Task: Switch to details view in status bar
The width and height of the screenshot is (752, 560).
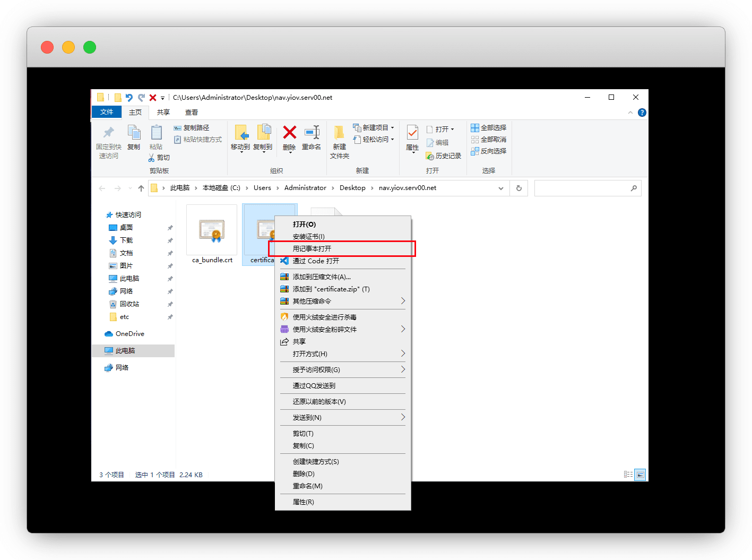Action: pyautogui.click(x=628, y=475)
